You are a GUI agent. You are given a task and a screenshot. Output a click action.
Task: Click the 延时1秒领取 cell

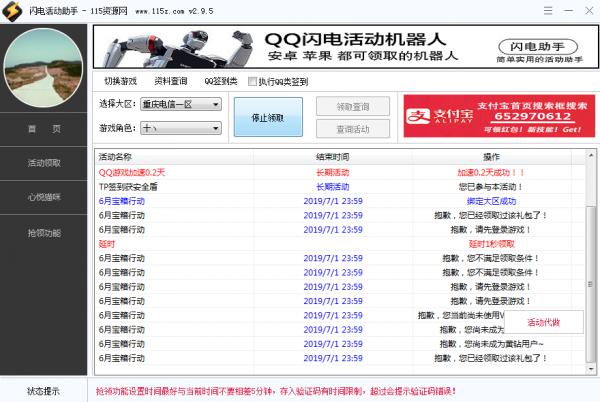[491, 244]
